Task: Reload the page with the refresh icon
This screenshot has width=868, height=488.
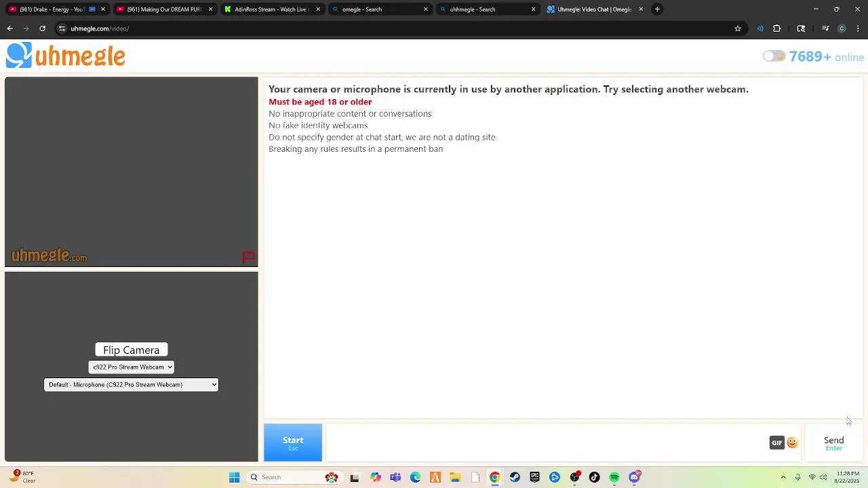Action: coord(42,28)
